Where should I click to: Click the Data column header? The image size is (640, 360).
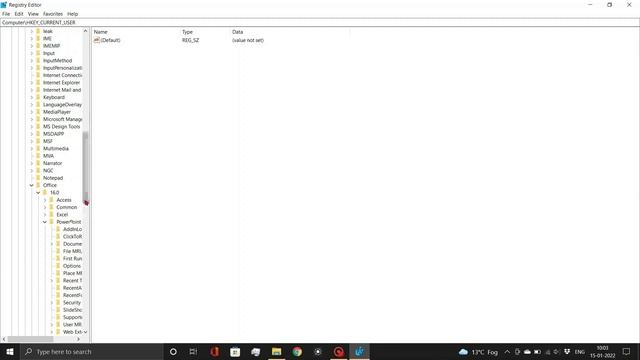click(x=238, y=32)
